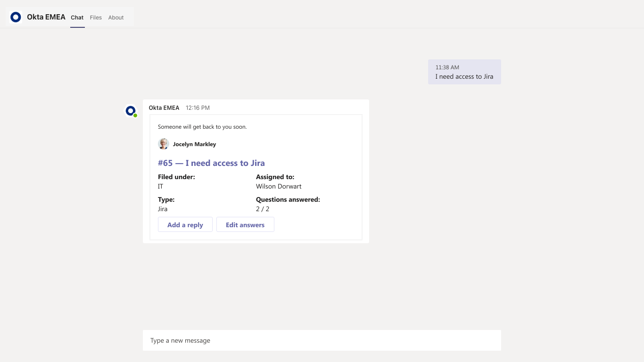Click the Okta EMEA bot avatar
Screen dimensions: 644x362
pos(131,111)
